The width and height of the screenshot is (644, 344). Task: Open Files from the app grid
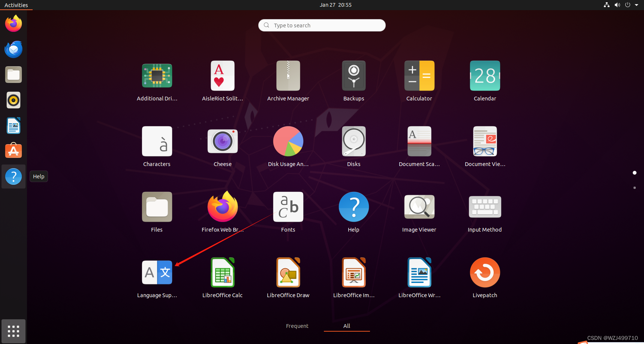(x=157, y=207)
